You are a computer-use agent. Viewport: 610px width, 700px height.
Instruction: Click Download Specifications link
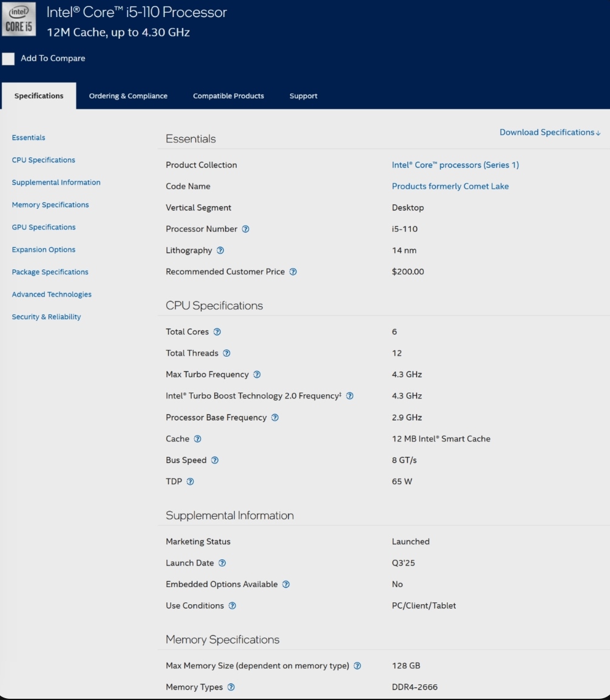coord(550,132)
